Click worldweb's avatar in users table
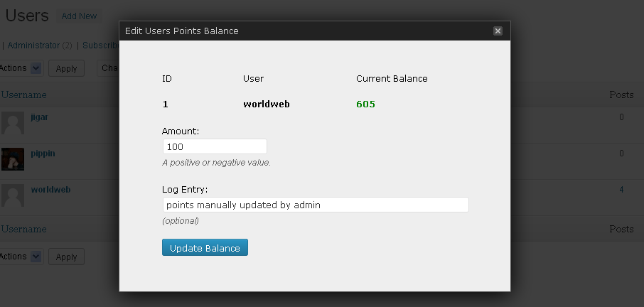644x307 pixels. pyautogui.click(x=13, y=195)
